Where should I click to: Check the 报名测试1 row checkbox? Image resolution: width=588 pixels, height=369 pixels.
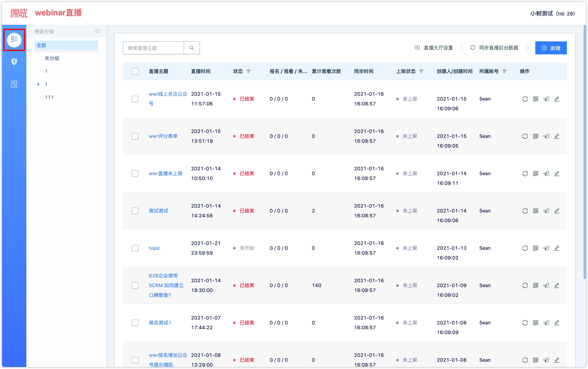coord(135,323)
